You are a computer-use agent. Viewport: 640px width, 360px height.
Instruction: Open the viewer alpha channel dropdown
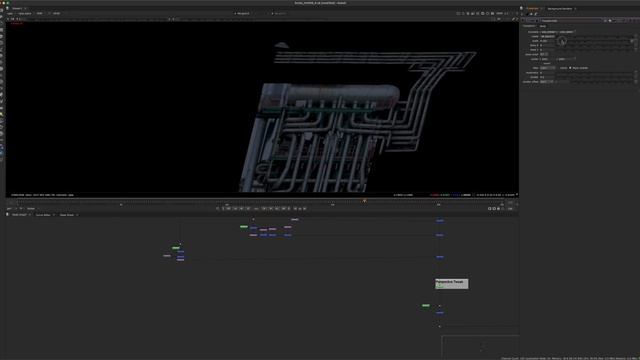click(x=24, y=13)
